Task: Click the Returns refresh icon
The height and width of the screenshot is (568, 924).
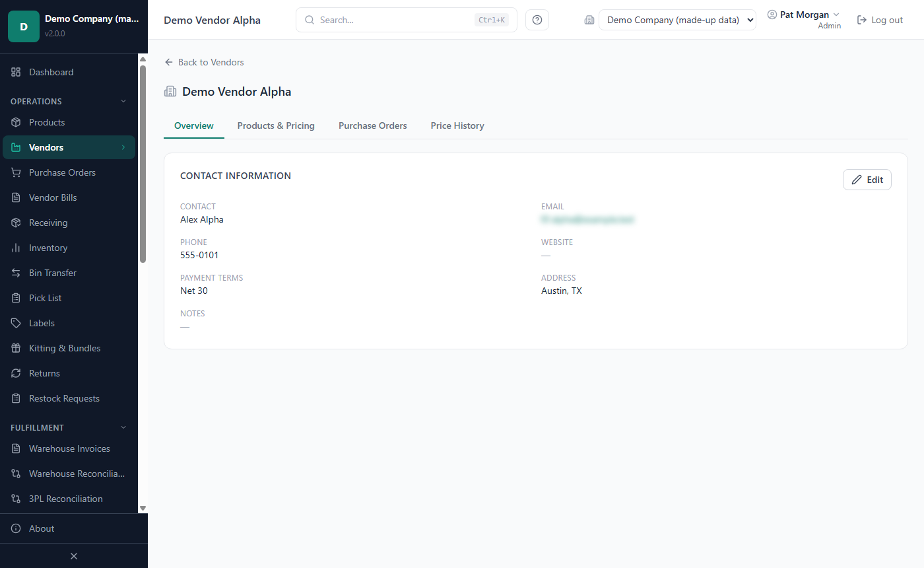Action: click(16, 373)
